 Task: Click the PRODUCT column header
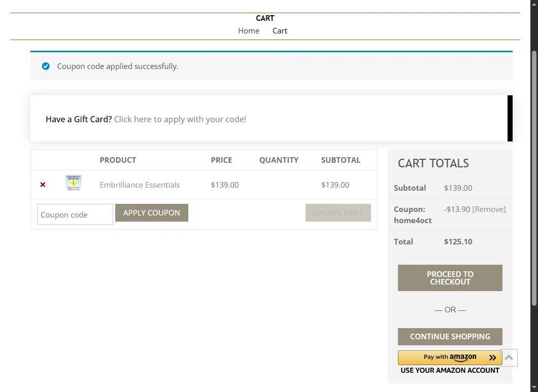click(x=118, y=160)
